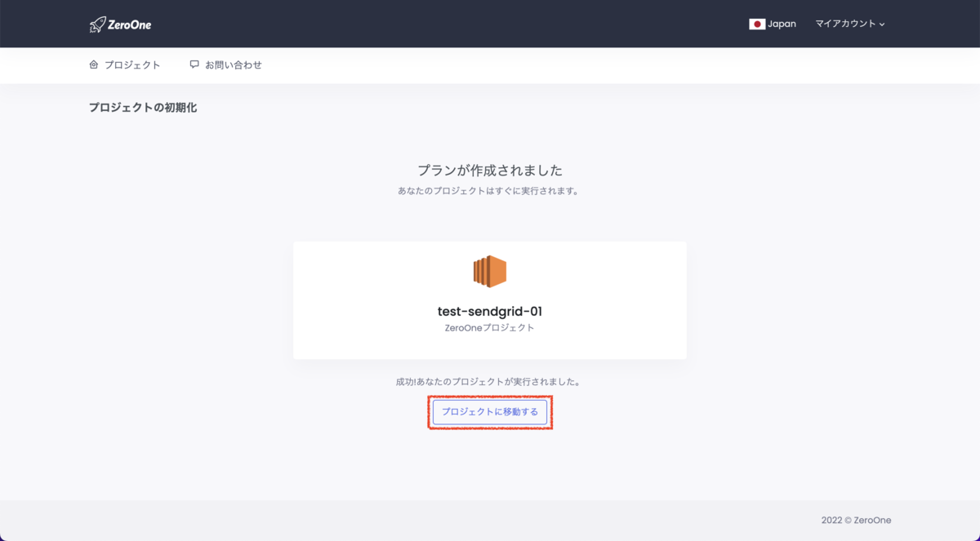
Task: Click the 成功!あなたのプロジェクトが実行されました message
Action: click(x=490, y=382)
